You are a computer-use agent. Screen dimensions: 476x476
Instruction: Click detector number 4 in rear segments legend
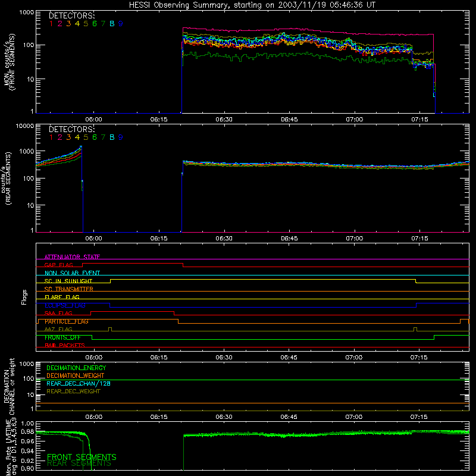coord(77,137)
